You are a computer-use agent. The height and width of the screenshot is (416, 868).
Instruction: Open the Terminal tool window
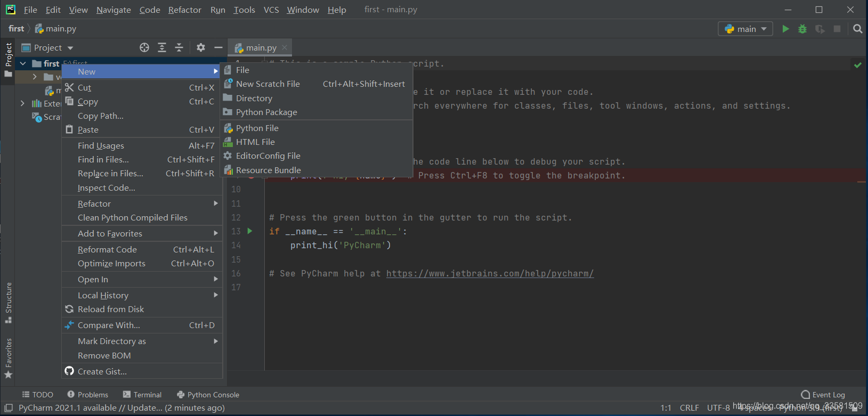click(x=142, y=395)
